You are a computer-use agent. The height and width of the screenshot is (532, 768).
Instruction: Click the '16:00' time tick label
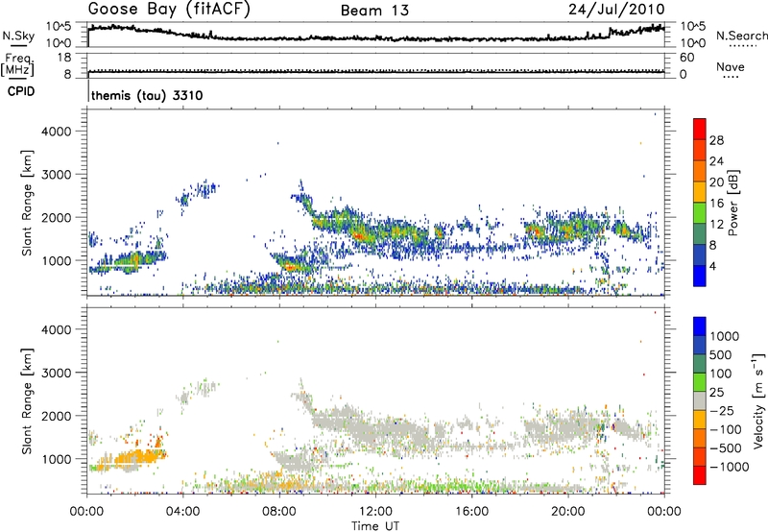[471, 512]
